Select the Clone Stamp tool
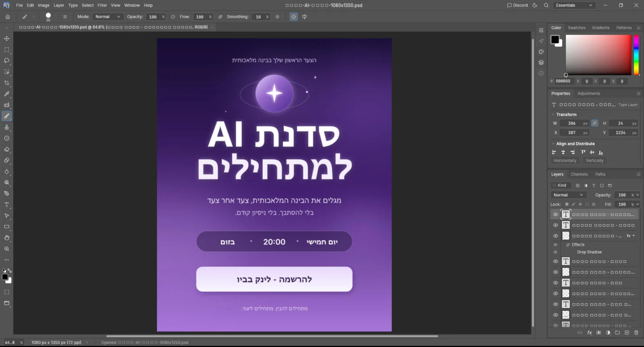This screenshot has width=644, height=347. tap(7, 127)
